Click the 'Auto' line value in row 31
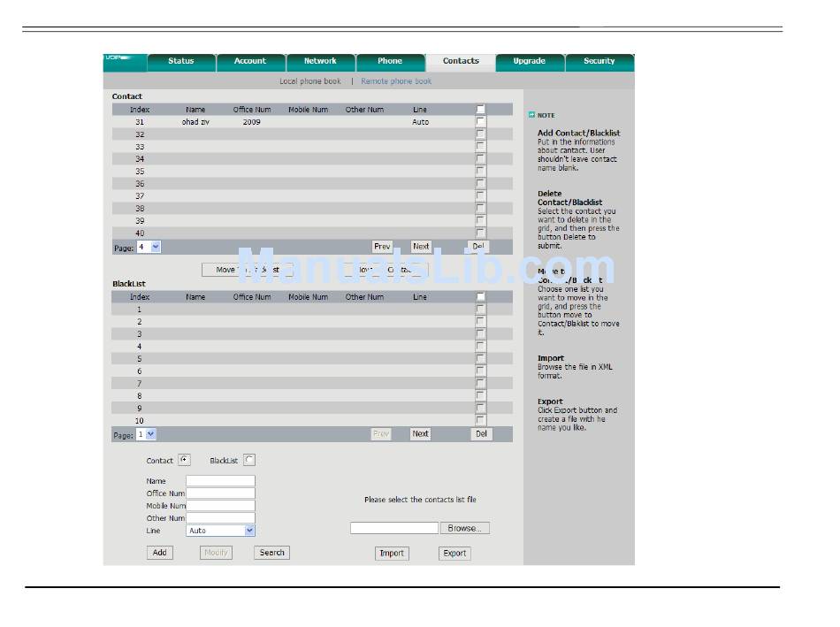The width and height of the screenshot is (840, 627). [x=421, y=122]
